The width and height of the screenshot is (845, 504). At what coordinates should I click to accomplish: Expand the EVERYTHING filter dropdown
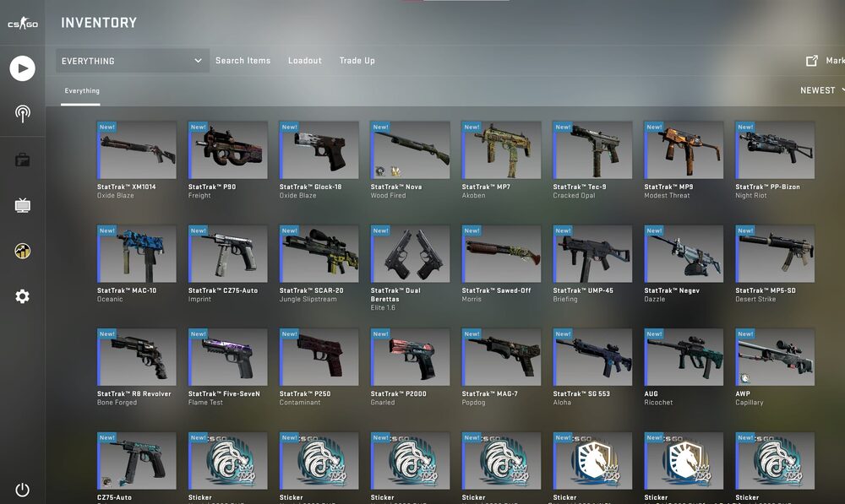[x=132, y=61]
